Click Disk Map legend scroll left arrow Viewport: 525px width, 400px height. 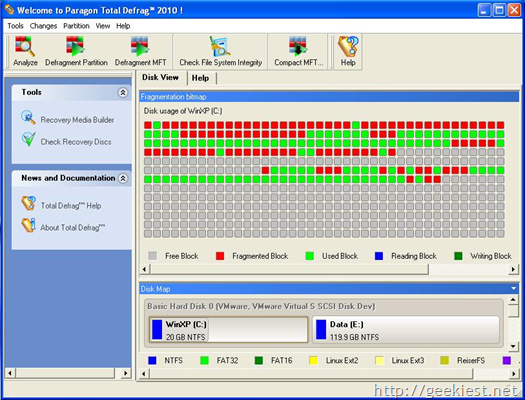pos(144,374)
